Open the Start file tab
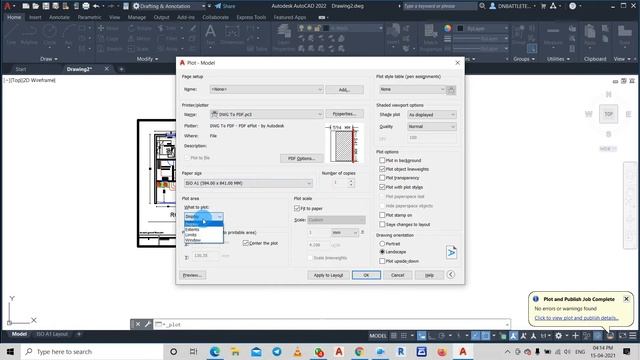This screenshot has height=360, width=640. [20, 69]
